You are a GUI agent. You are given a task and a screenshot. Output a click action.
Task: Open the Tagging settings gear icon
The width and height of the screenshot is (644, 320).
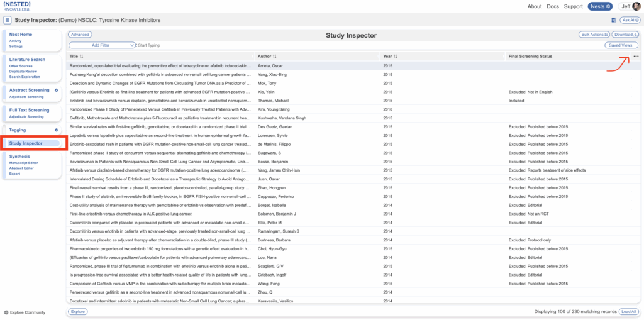pos(57,130)
